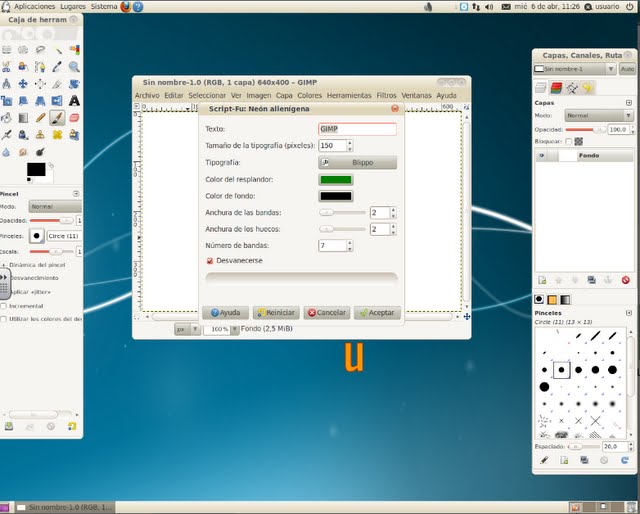The image size is (640, 514).
Task: Select the Flip tool
Action: coord(57,100)
